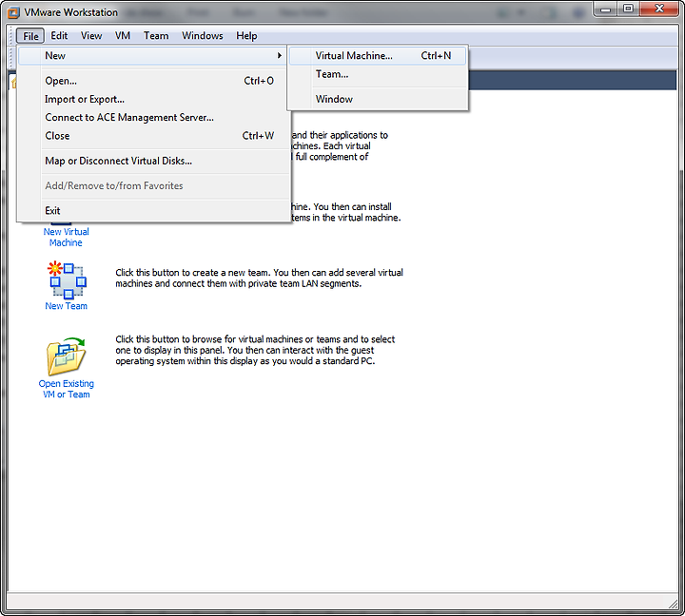Select Connect to ACE Management Server...
Viewport: 685px width, 616px height.
point(153,118)
